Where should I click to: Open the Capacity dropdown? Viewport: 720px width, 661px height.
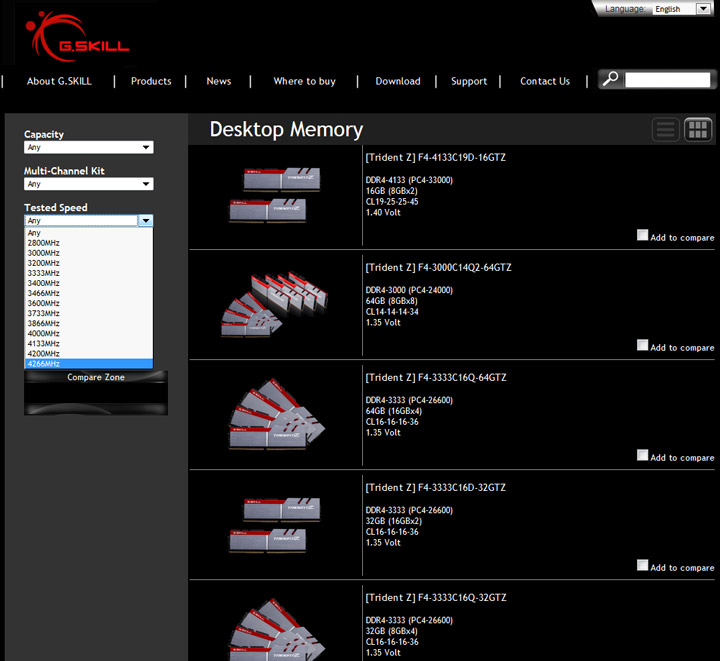[89, 147]
